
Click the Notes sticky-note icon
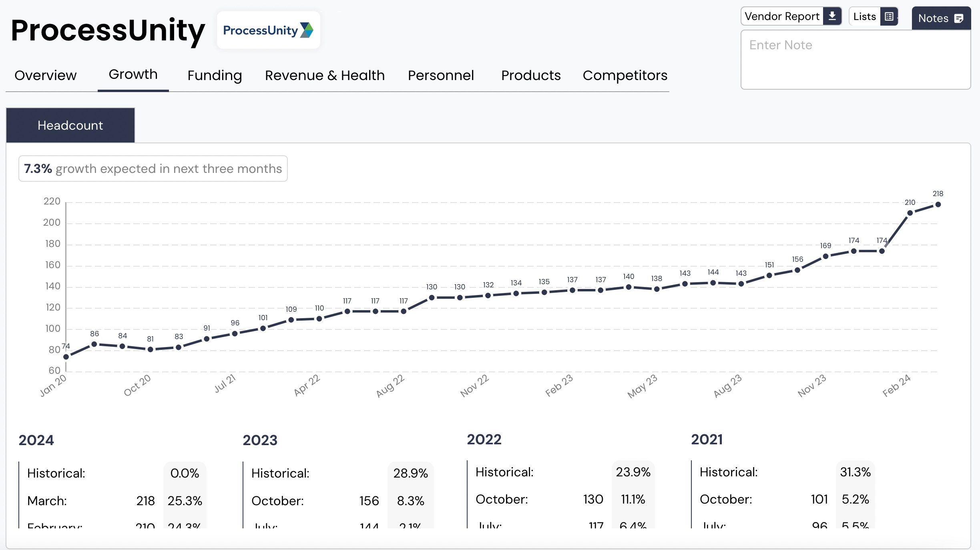(959, 18)
